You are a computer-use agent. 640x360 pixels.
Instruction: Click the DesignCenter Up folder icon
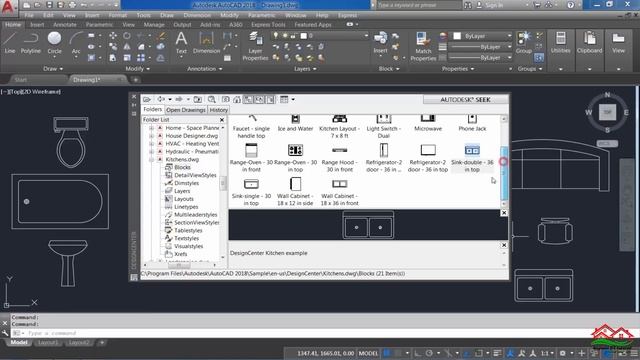click(x=198, y=99)
